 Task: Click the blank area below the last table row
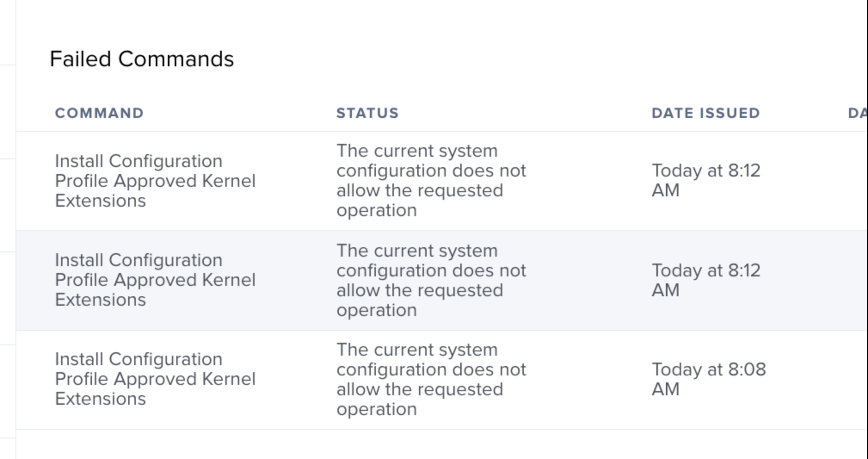pyautogui.click(x=441, y=444)
